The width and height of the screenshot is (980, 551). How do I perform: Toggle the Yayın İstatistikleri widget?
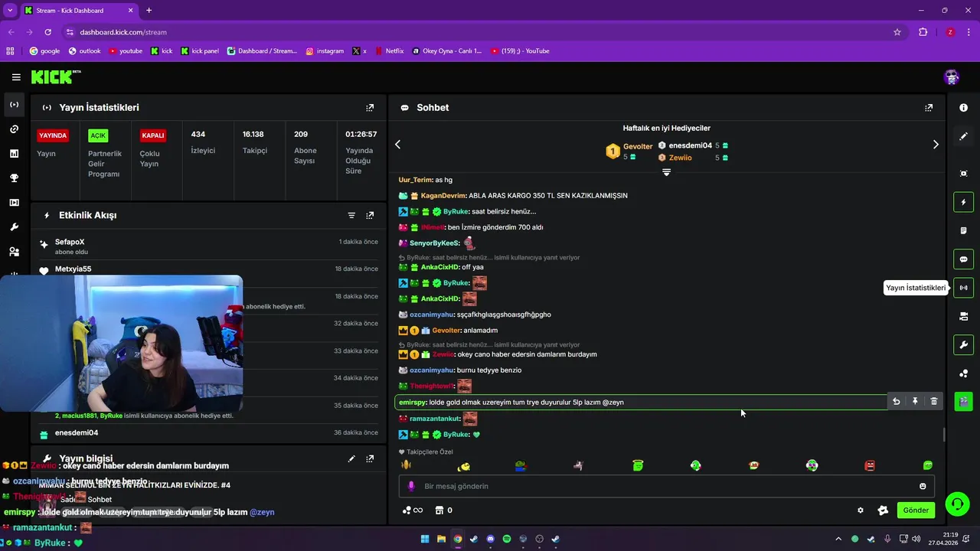tap(963, 288)
